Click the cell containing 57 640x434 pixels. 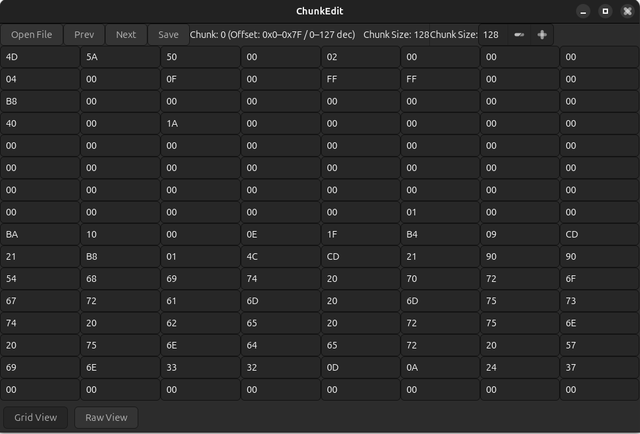tap(599, 345)
